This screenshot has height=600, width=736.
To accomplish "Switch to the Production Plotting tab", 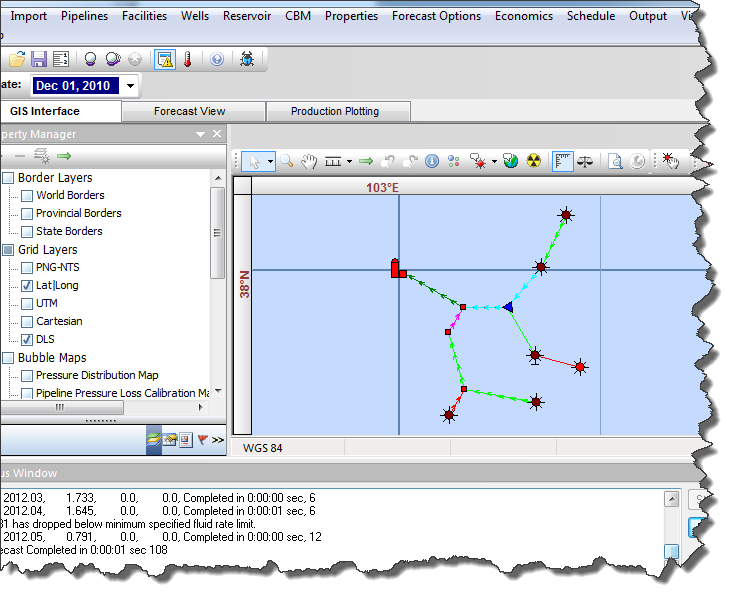I will [x=334, y=111].
